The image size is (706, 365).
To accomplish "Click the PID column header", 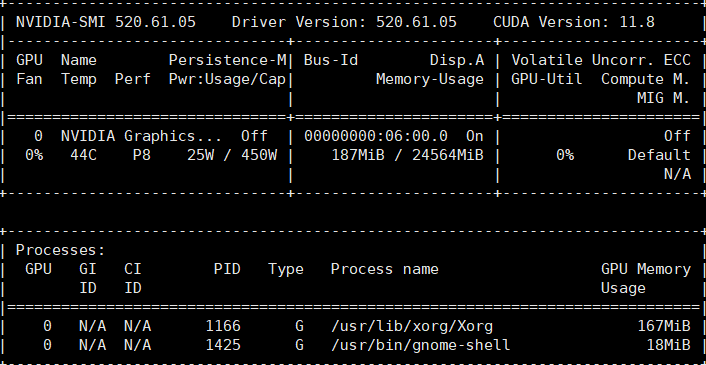I will 227,269.
